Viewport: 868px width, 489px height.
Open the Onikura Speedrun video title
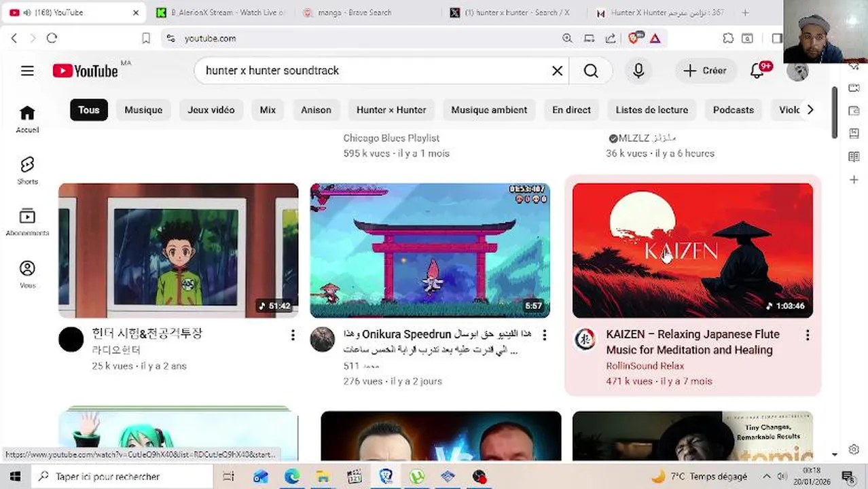(437, 342)
